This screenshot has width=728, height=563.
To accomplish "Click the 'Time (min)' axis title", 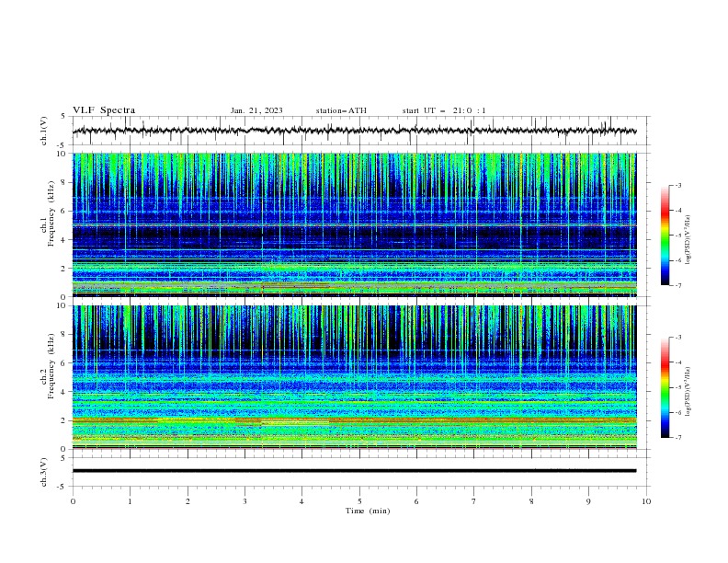I will pos(368,511).
